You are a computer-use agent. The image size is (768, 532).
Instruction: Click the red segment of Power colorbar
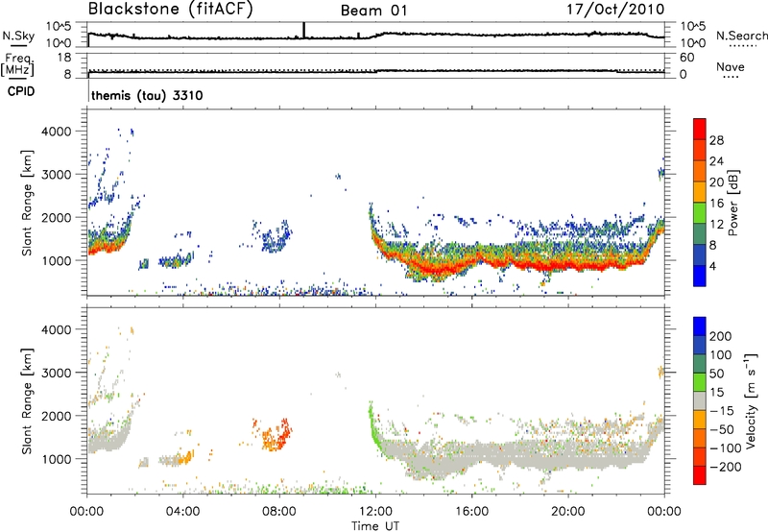[700, 129]
